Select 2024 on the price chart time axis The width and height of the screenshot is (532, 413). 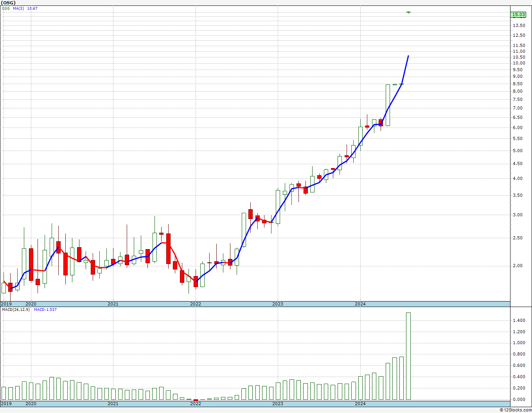(x=360, y=304)
